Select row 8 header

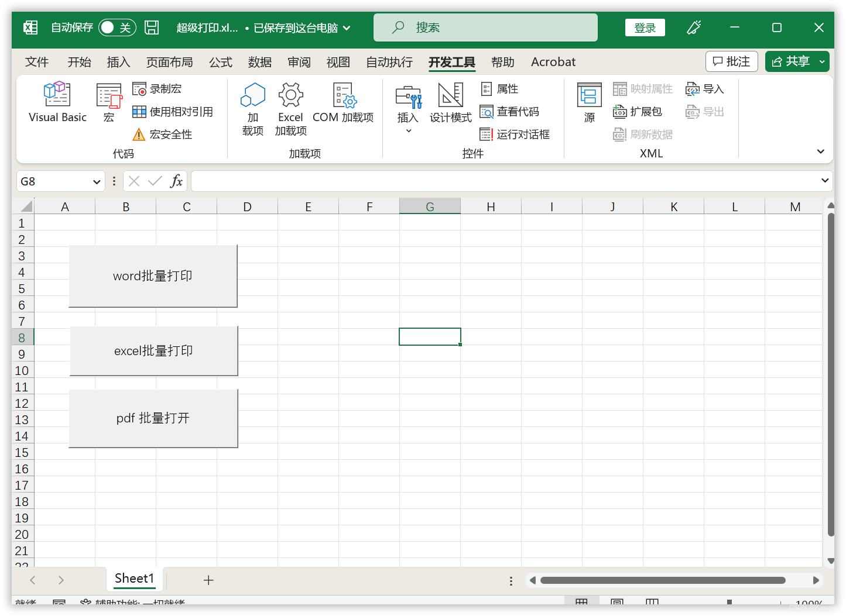coord(22,338)
